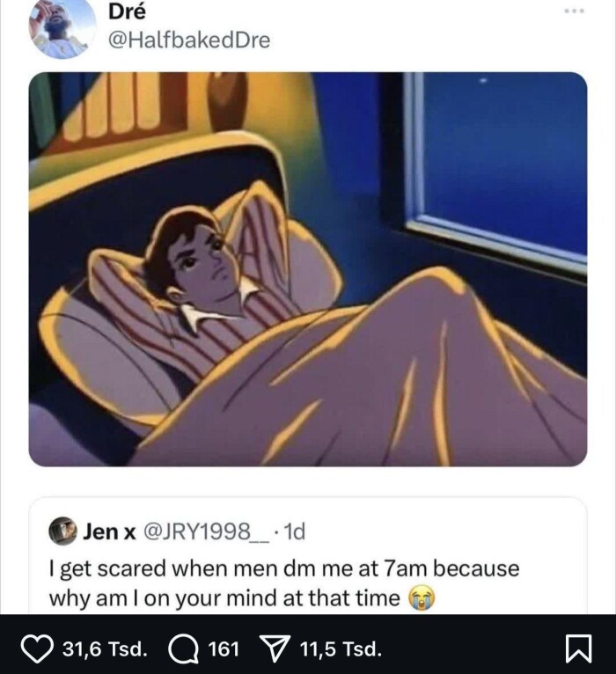Image resolution: width=616 pixels, height=674 pixels.
Task: Open comments via the speech bubble icon
Action: pos(184,649)
